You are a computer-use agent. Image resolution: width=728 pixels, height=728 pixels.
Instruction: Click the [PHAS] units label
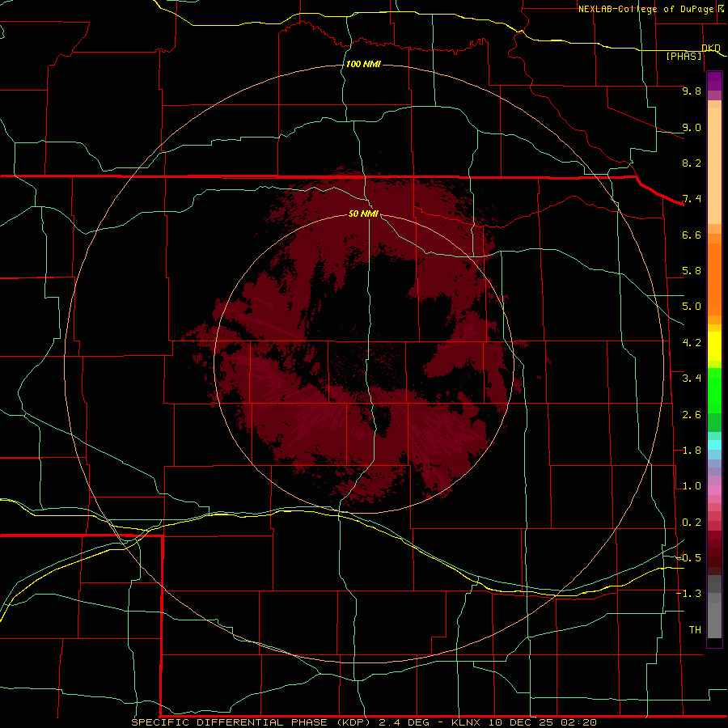(x=684, y=57)
